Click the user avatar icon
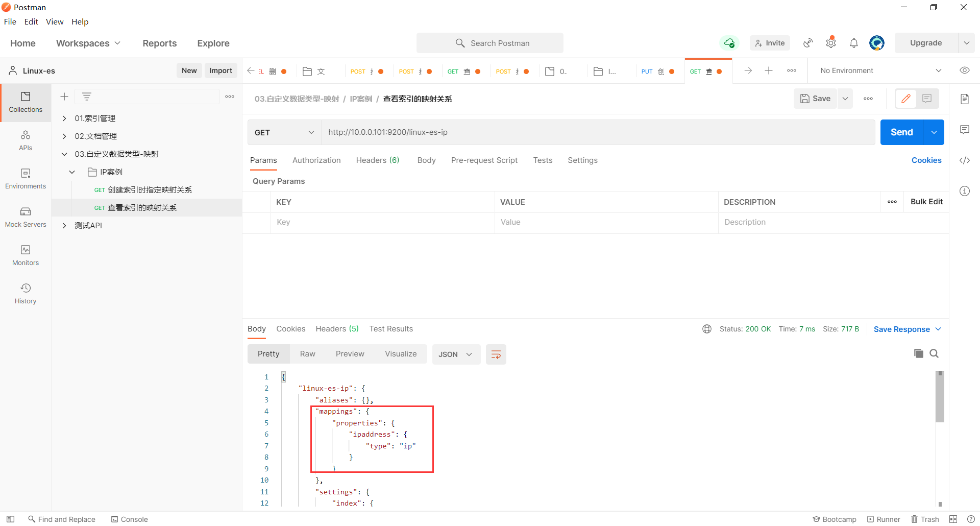Image resolution: width=980 pixels, height=526 pixels. point(877,43)
